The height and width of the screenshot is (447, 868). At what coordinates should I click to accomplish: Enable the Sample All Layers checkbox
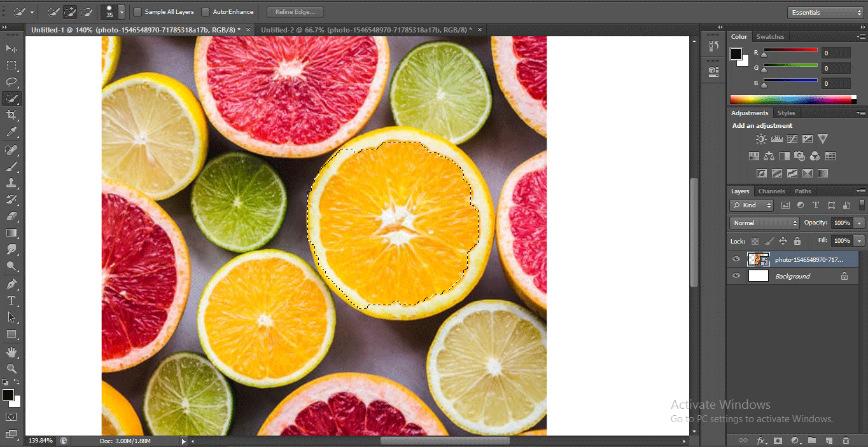[x=137, y=12]
